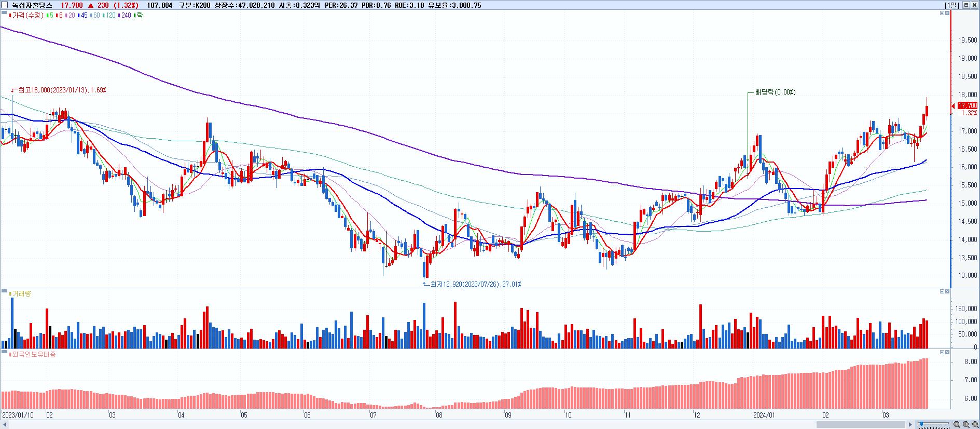Close the chart window with the X button
This screenshot has height=429, width=980.
click(x=974, y=5)
